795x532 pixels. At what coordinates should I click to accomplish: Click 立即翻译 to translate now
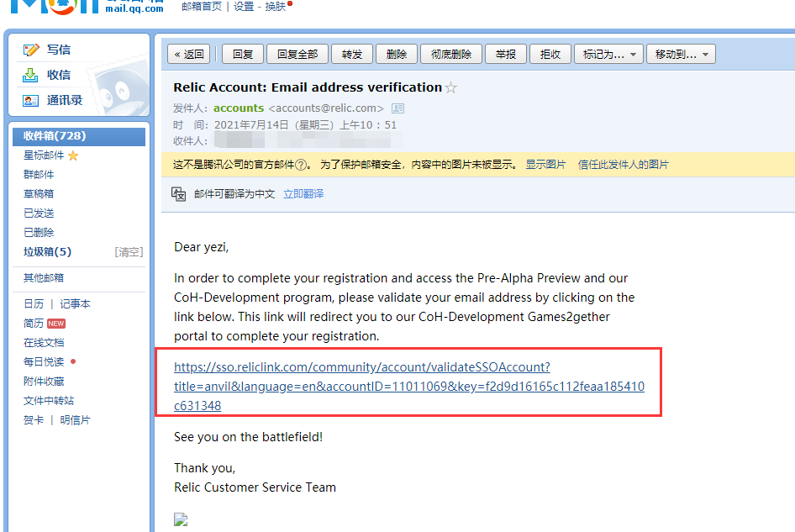[303, 194]
